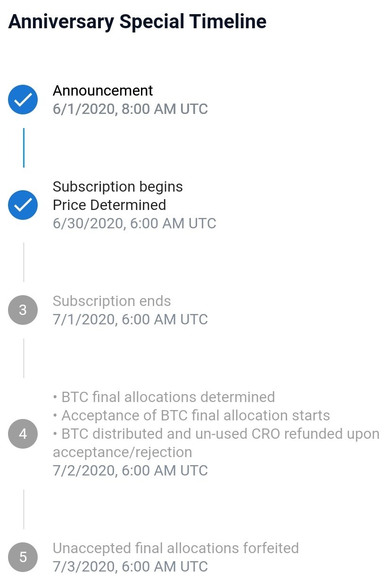This screenshot has width=387, height=588.
Task: Click Unaccepted final allocations forfeited label
Action: [176, 548]
